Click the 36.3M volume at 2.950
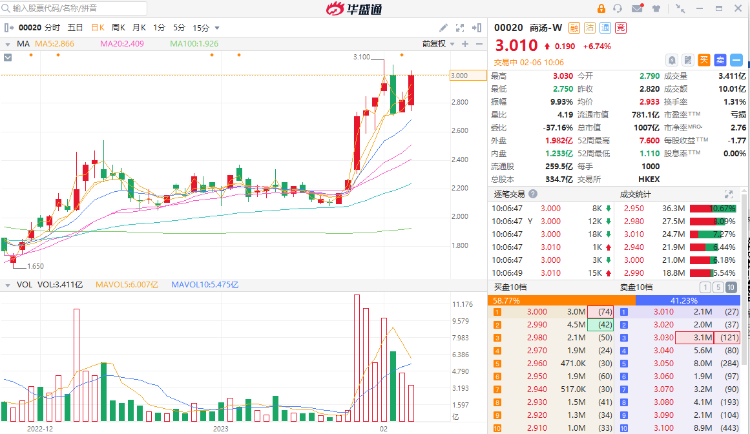The width and height of the screenshot is (750, 434). pos(673,209)
